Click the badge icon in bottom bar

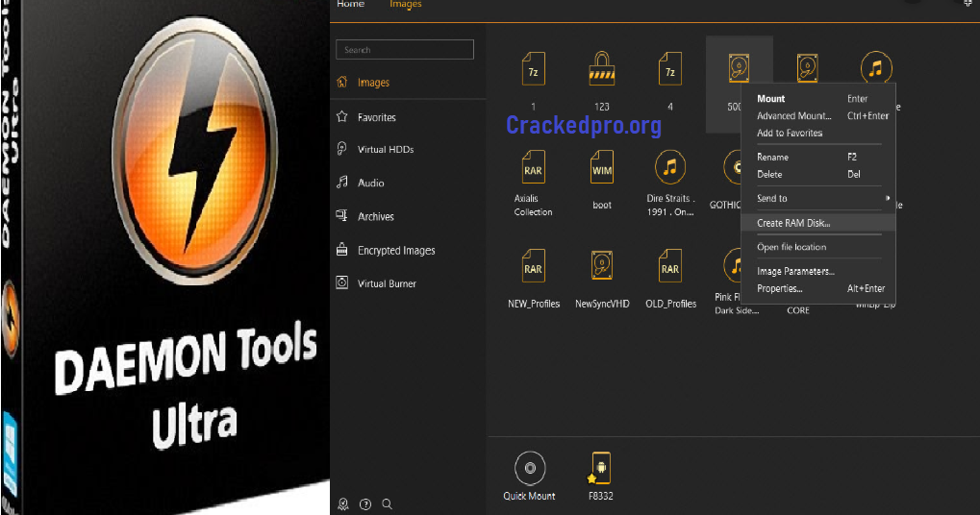pyautogui.click(x=343, y=503)
